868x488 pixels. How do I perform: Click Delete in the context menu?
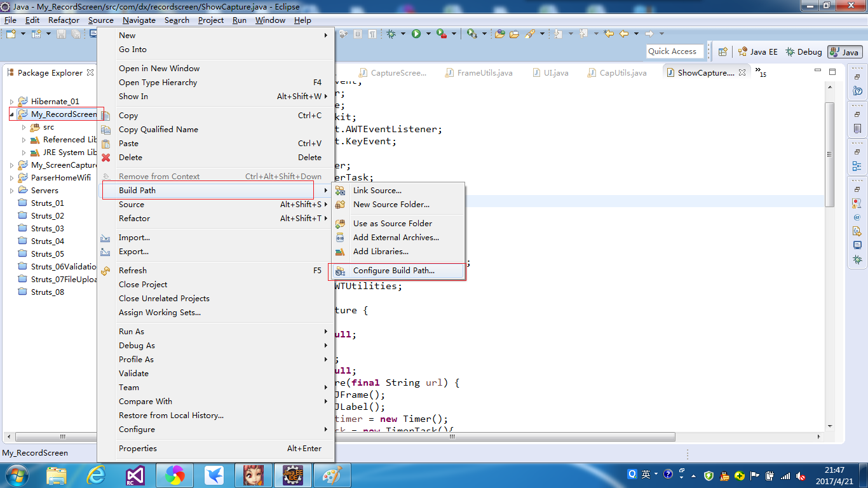[x=215, y=158]
